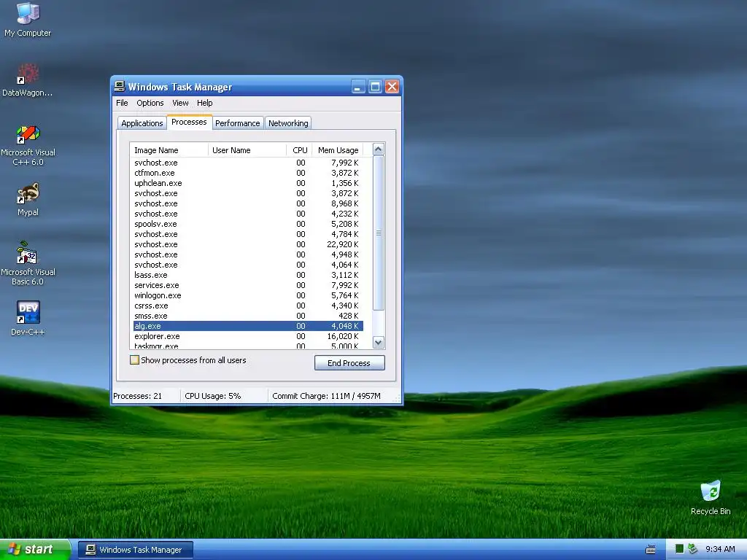Click the 9:34 AM system clock
This screenshot has width=747, height=560.
(x=720, y=549)
